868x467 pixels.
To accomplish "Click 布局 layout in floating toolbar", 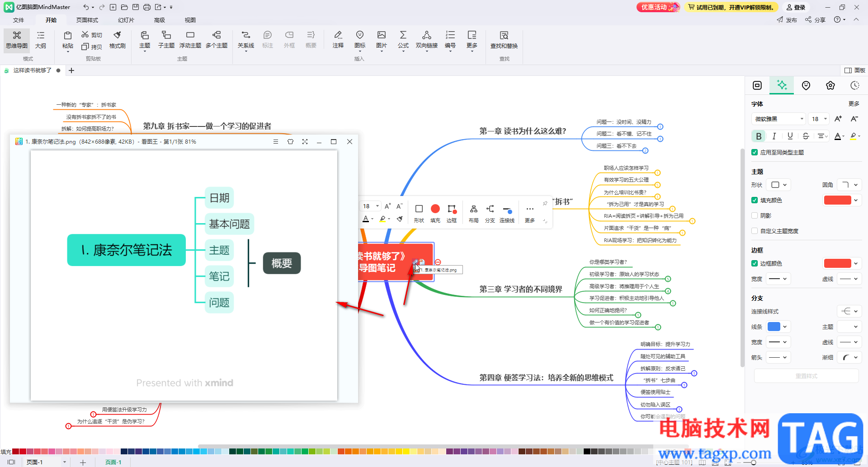I will [474, 213].
